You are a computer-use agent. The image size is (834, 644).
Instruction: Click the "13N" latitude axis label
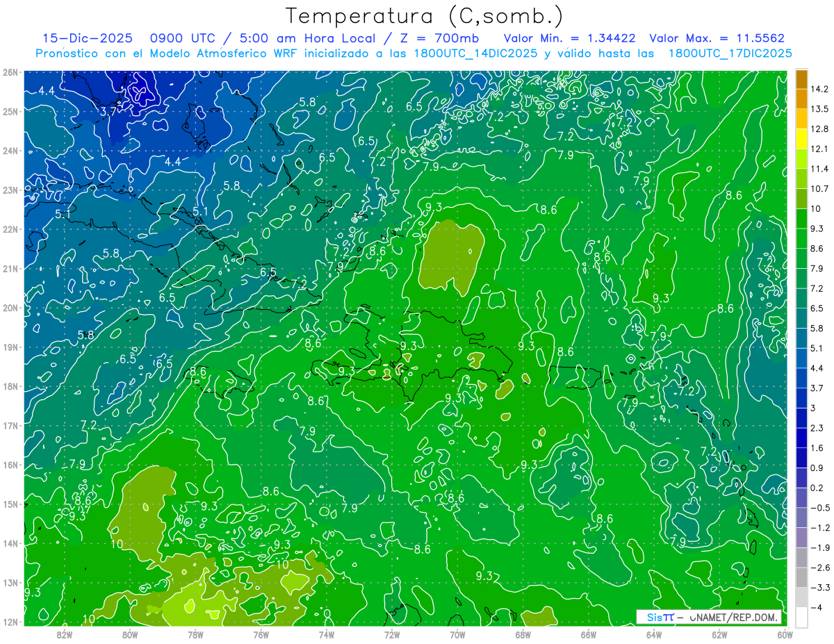(10, 582)
